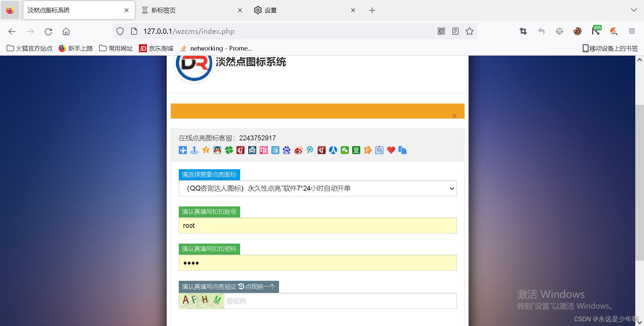Click the blue Tieba 贴 icon
Screen dimensions: 644x326
click(379, 150)
